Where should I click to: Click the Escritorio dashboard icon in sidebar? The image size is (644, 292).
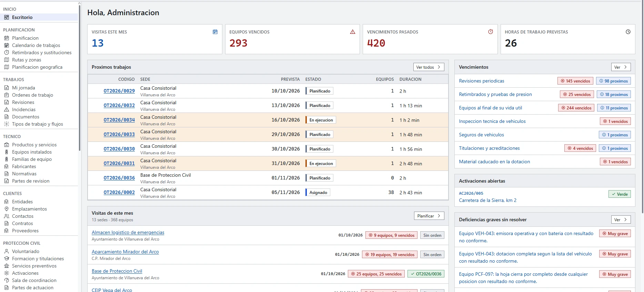[7, 17]
